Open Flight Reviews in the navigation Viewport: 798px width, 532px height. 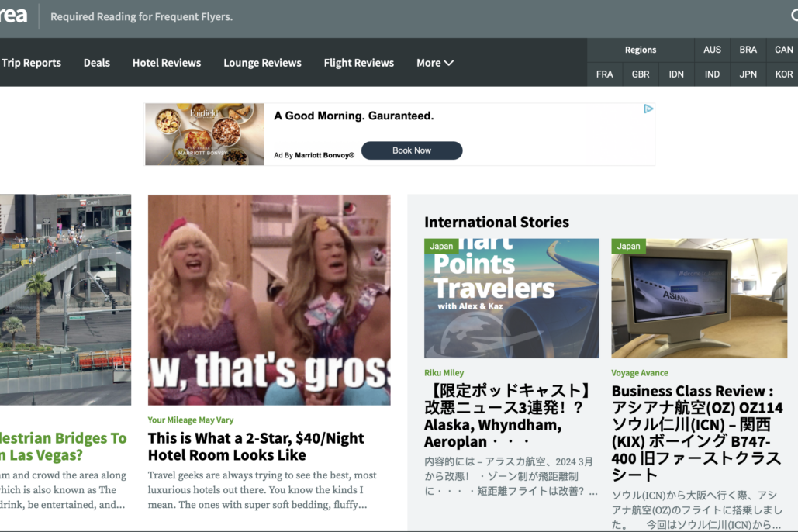359,63
